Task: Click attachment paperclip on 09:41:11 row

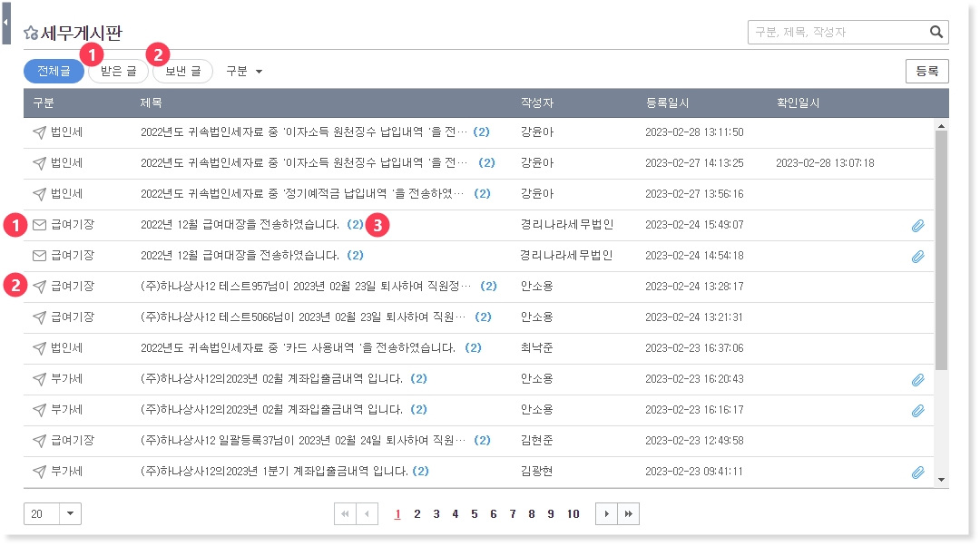Action: 917,473
